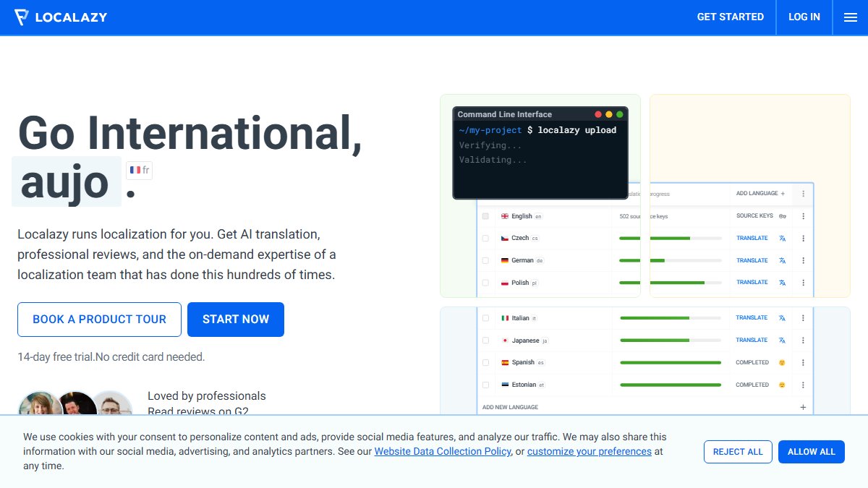This screenshot has width=868, height=488.
Task: Click the plus icon in ADD NEW LANGUAGE row
Action: tap(803, 407)
